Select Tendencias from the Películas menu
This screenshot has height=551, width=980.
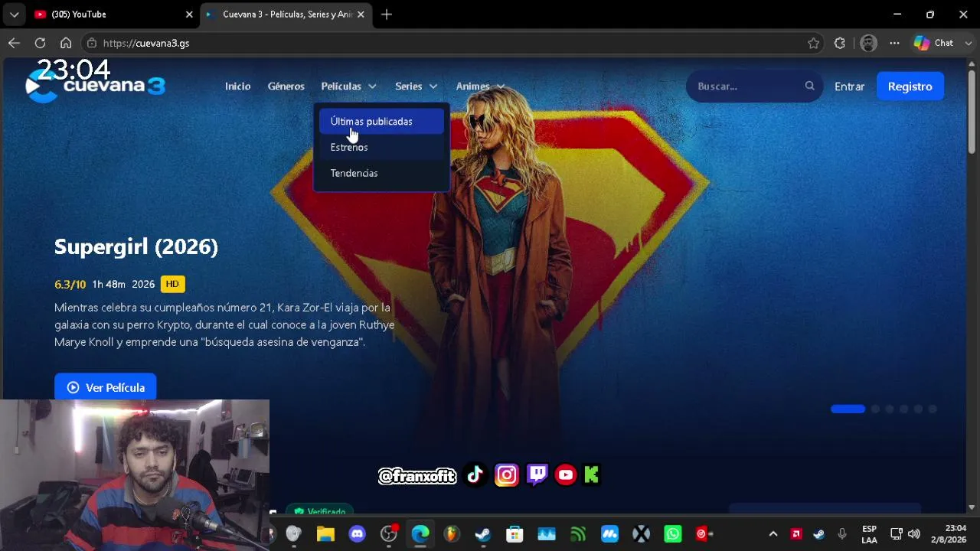381,173
